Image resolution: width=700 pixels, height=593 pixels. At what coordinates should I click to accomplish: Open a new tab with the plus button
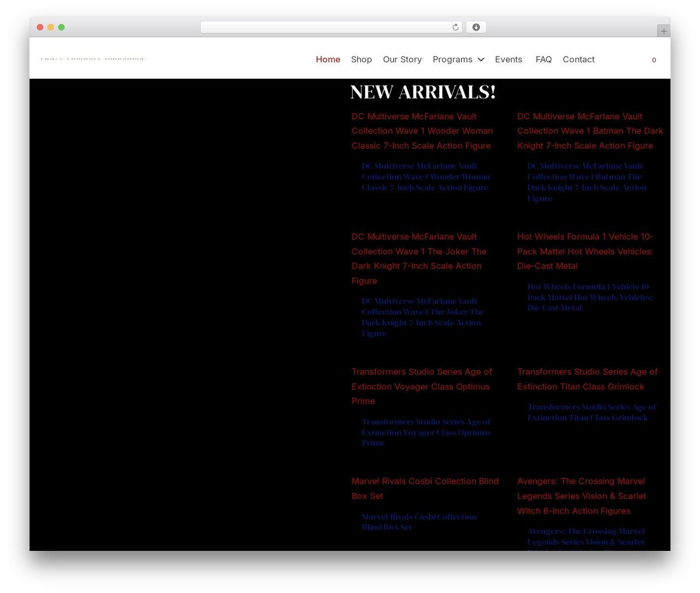click(663, 31)
